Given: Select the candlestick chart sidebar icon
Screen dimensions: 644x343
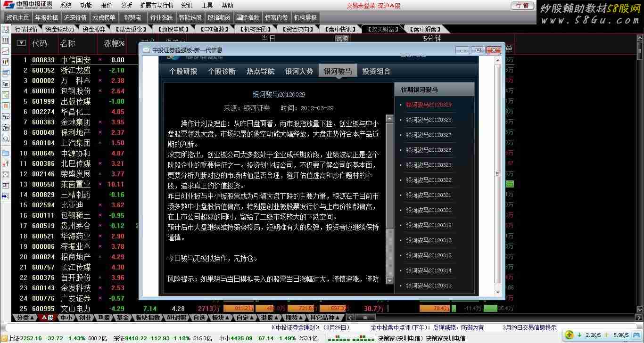Looking at the screenshot, I should [6, 62].
